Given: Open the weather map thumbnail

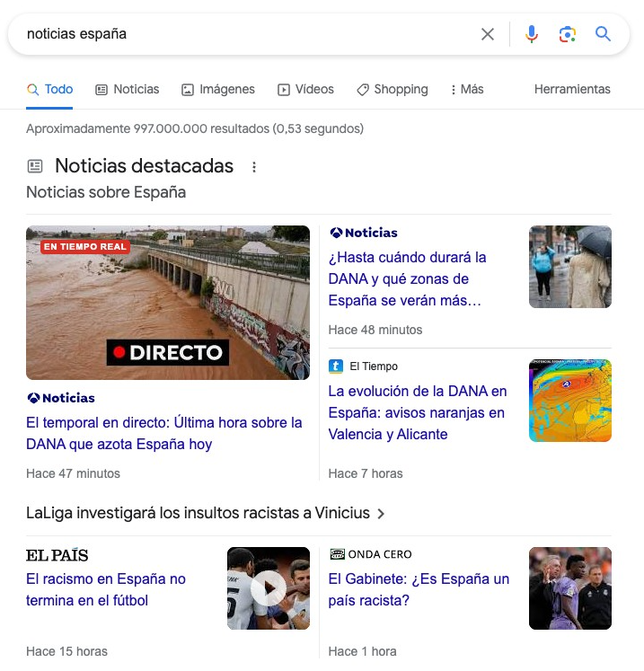Looking at the screenshot, I should (x=570, y=401).
